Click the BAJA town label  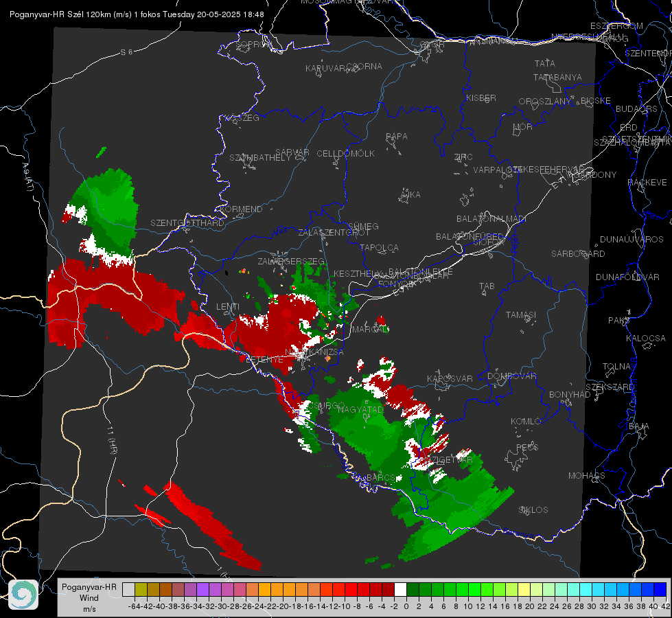click(639, 426)
